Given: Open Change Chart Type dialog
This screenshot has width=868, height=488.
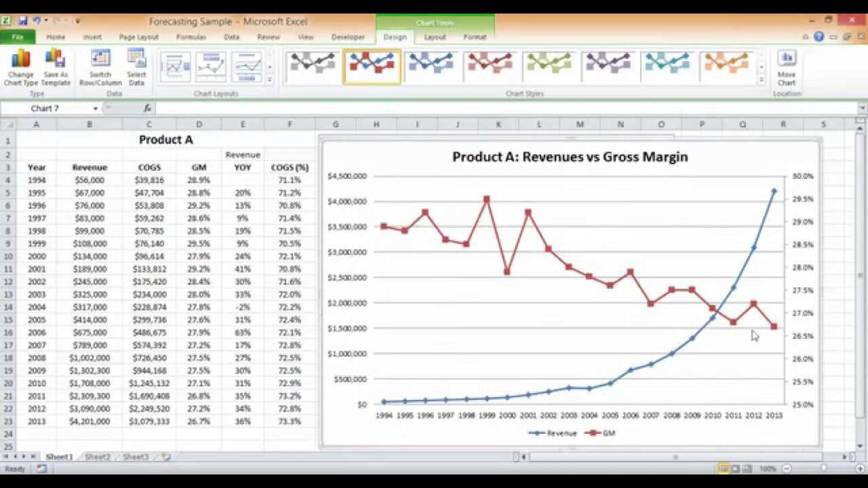Looking at the screenshot, I should [20, 67].
